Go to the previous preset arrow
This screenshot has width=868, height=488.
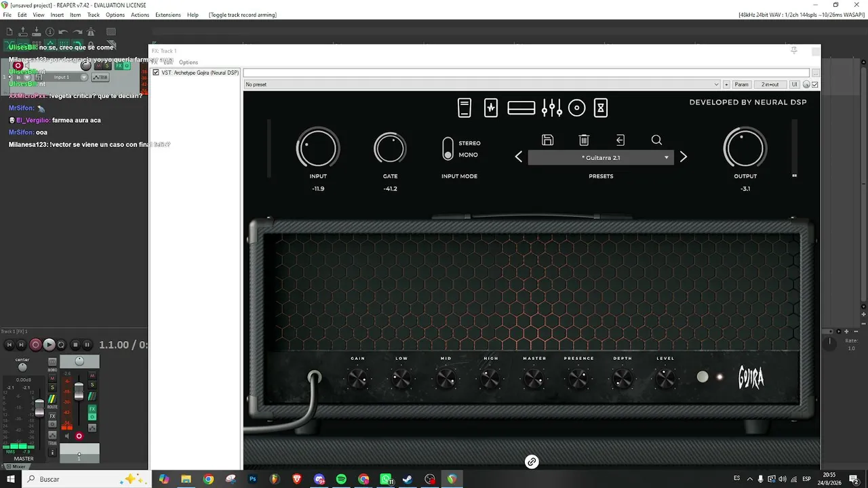click(x=519, y=157)
